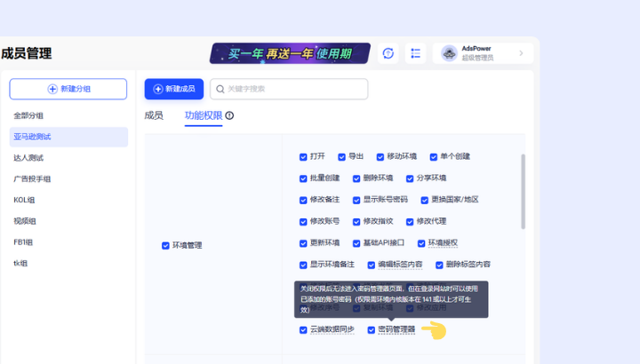Screen dimensions: 640x364
Task: Toggle the 修改备注 checkbox
Action: [303, 200]
